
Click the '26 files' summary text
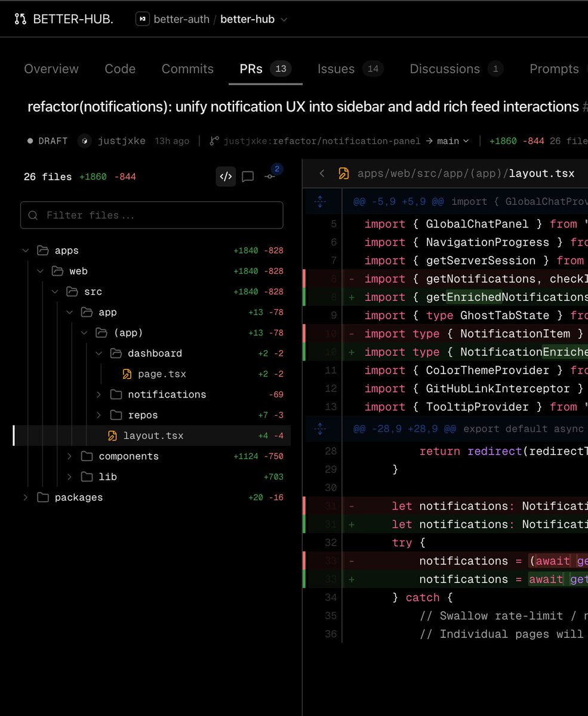click(x=47, y=177)
